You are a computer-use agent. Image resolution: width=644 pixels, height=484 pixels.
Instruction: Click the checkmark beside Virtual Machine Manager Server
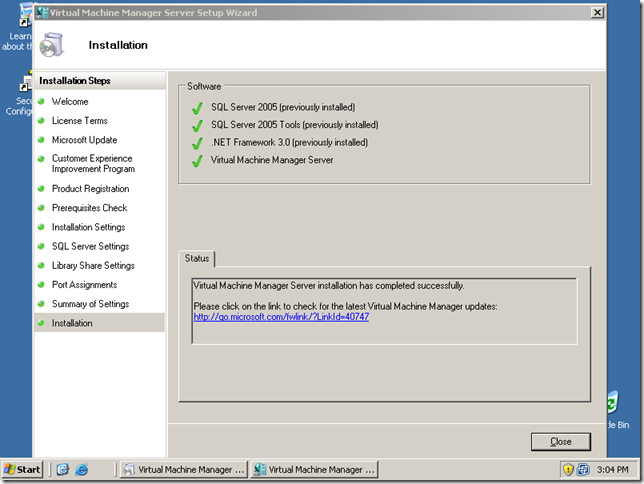pyautogui.click(x=198, y=161)
